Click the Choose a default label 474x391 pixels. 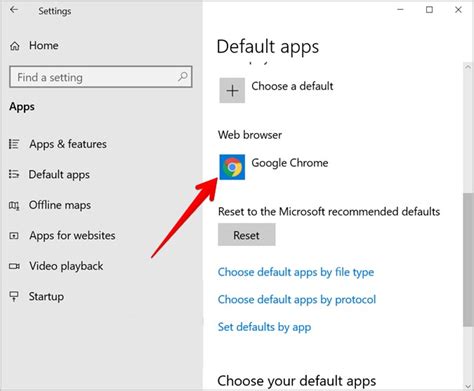[x=292, y=86]
